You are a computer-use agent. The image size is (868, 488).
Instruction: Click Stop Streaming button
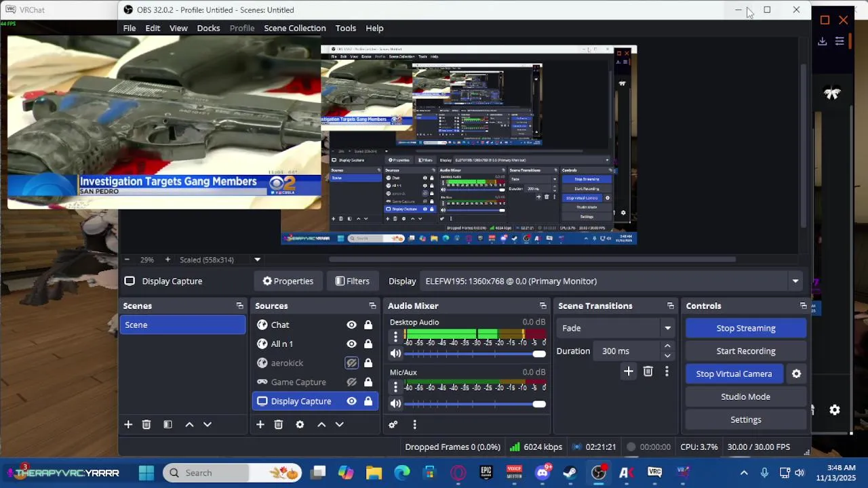(746, 328)
